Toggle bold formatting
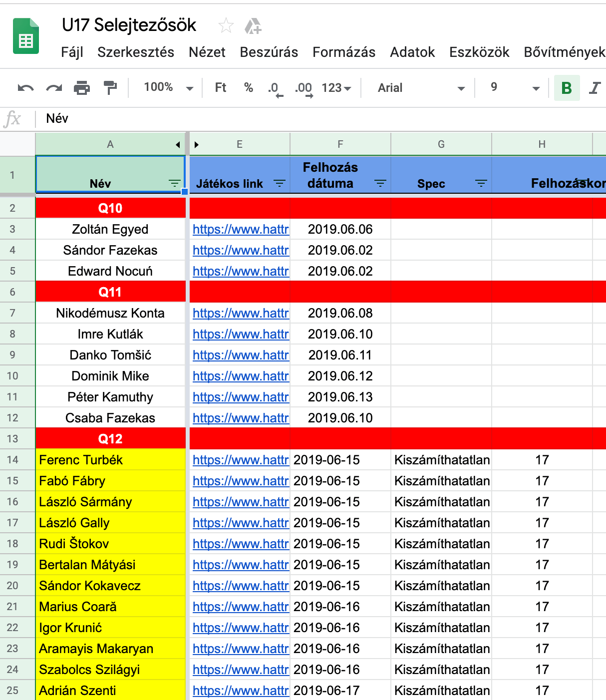Image resolution: width=606 pixels, height=700 pixels. pos(567,88)
